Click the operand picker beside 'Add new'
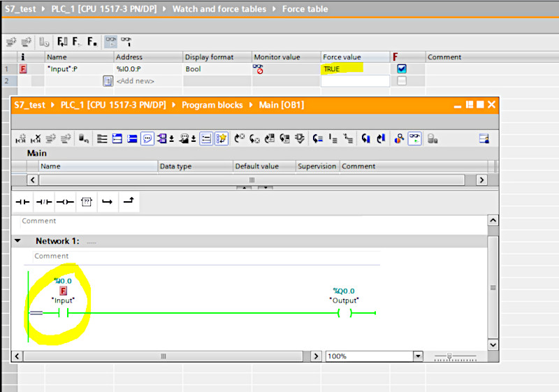The height and width of the screenshot is (392, 559). (x=108, y=81)
